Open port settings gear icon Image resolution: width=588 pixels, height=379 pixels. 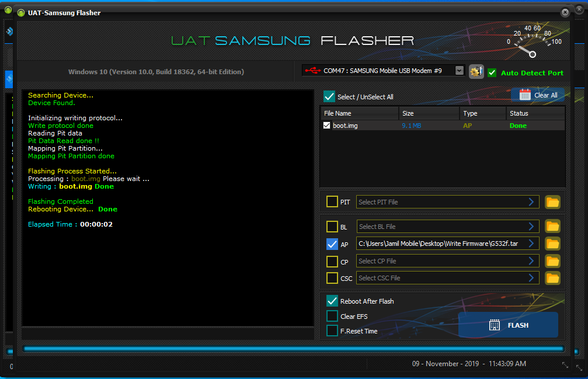point(476,72)
